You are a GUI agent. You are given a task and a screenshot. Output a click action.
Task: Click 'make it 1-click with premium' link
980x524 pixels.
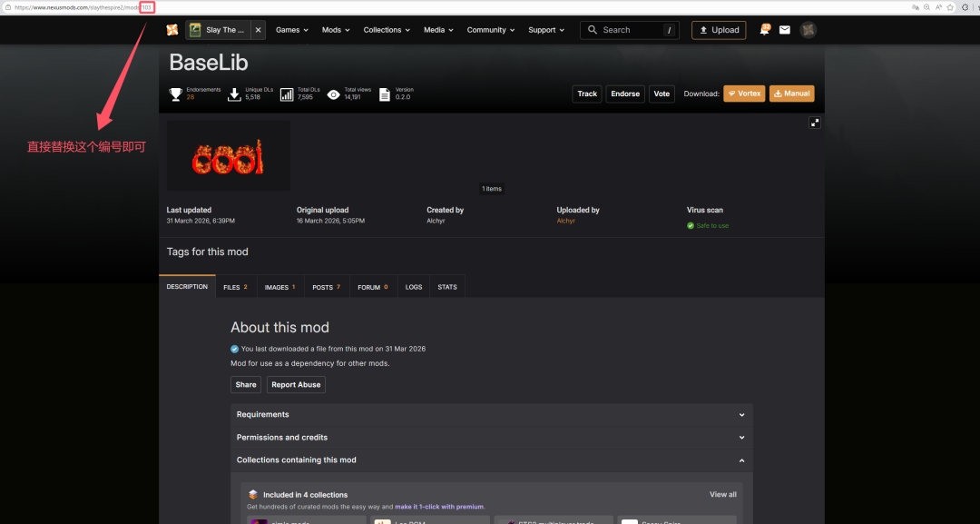coord(439,507)
